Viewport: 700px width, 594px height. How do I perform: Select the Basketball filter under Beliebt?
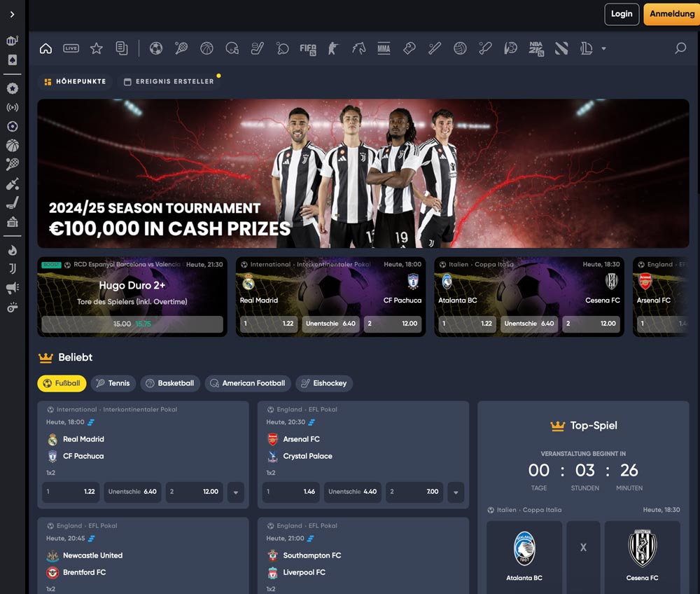pos(170,383)
